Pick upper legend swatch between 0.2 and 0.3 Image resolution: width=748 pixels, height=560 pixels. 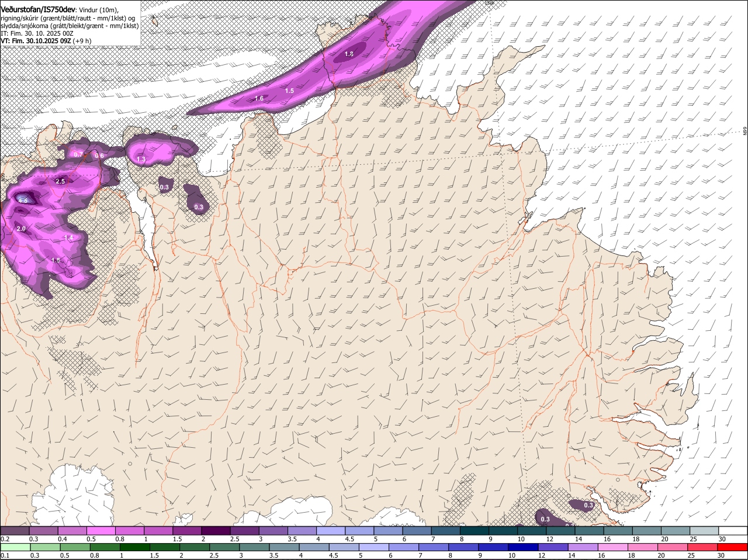[15, 531]
